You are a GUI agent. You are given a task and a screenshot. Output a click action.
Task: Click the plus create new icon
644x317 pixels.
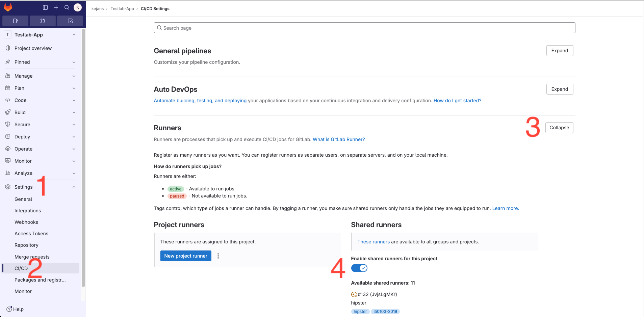pos(56,7)
